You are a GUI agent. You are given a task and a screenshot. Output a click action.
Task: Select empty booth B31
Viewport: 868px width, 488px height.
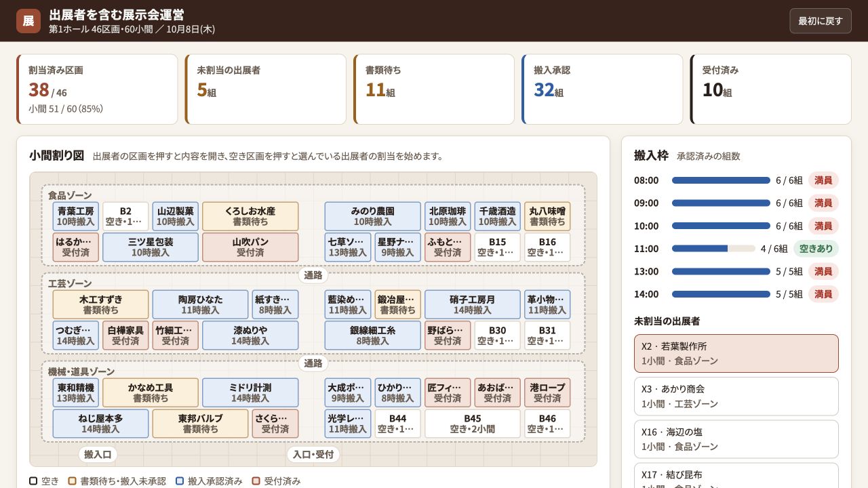(x=547, y=335)
